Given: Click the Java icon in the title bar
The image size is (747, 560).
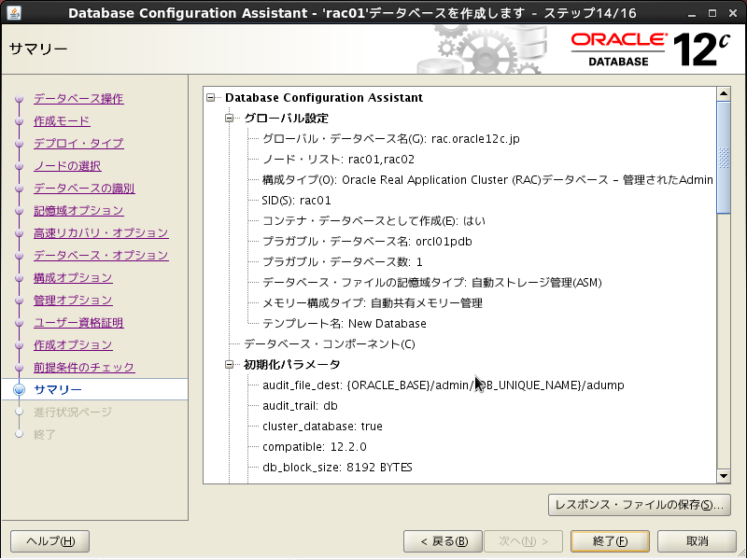Looking at the screenshot, I should point(14,12).
